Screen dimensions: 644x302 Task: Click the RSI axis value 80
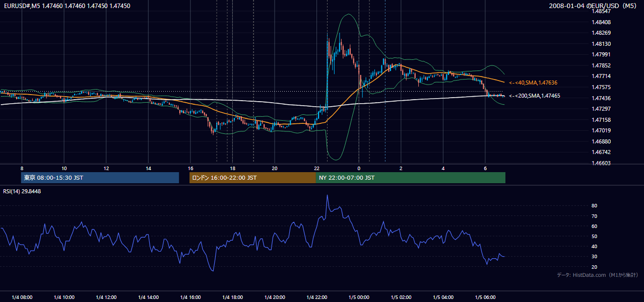595,206
